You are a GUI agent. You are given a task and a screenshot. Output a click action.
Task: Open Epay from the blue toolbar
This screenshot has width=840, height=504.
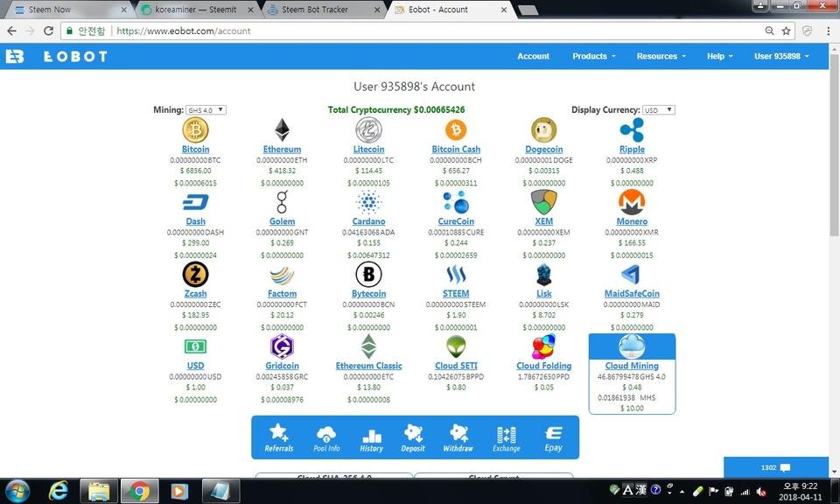pyautogui.click(x=553, y=438)
